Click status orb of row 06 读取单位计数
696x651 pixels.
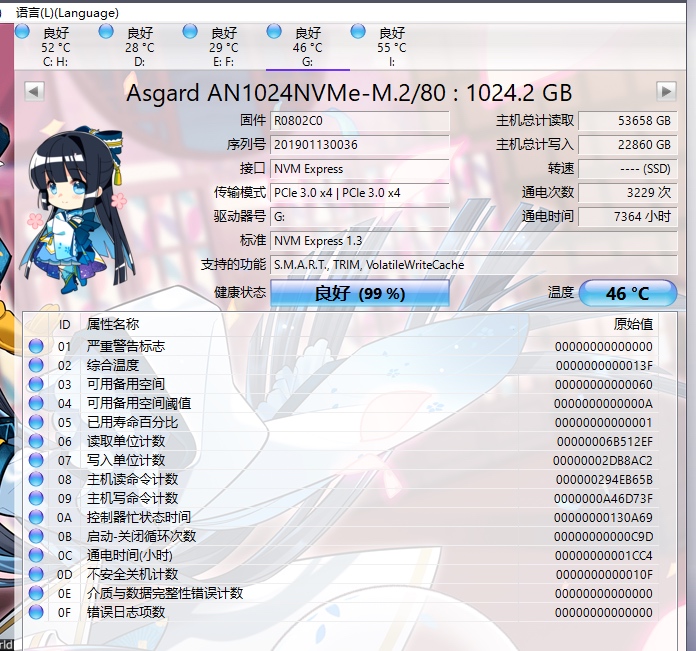36,442
